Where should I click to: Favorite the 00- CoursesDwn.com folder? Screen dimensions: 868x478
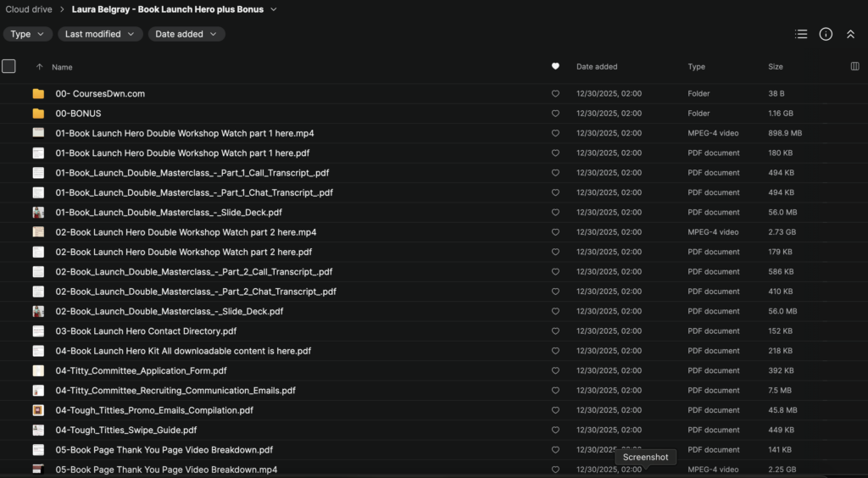[x=555, y=94]
